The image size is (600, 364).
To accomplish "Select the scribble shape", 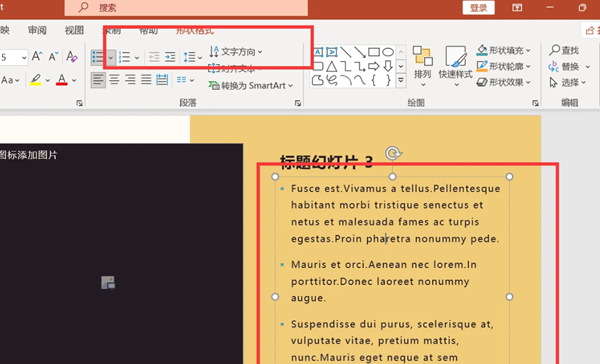I will pyautogui.click(x=332, y=80).
